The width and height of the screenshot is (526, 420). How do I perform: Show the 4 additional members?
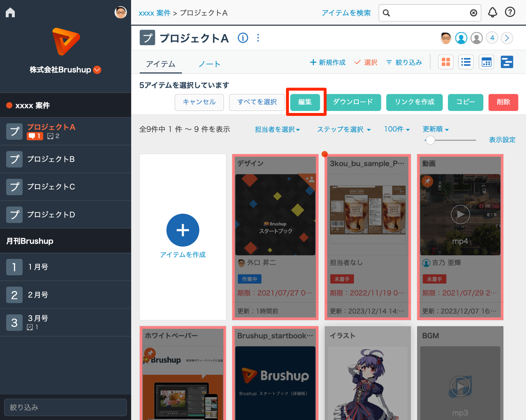point(492,38)
